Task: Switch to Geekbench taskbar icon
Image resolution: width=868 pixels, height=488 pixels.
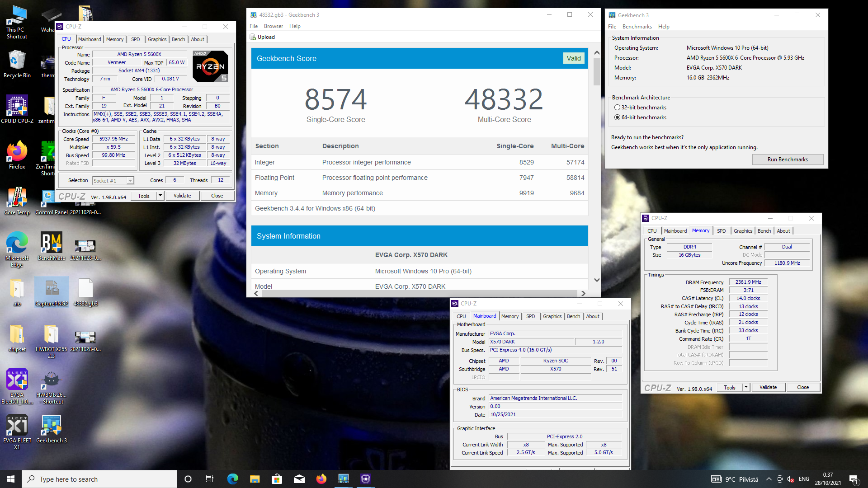Action: click(x=344, y=479)
